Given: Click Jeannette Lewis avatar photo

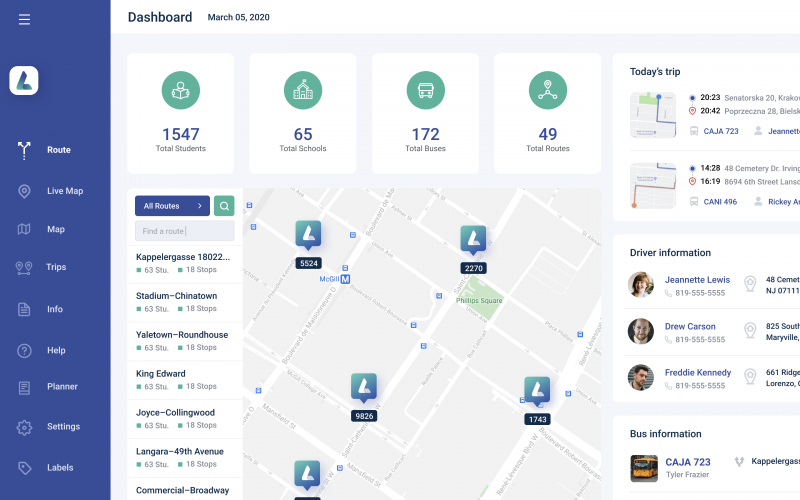Looking at the screenshot, I should click(x=641, y=284).
